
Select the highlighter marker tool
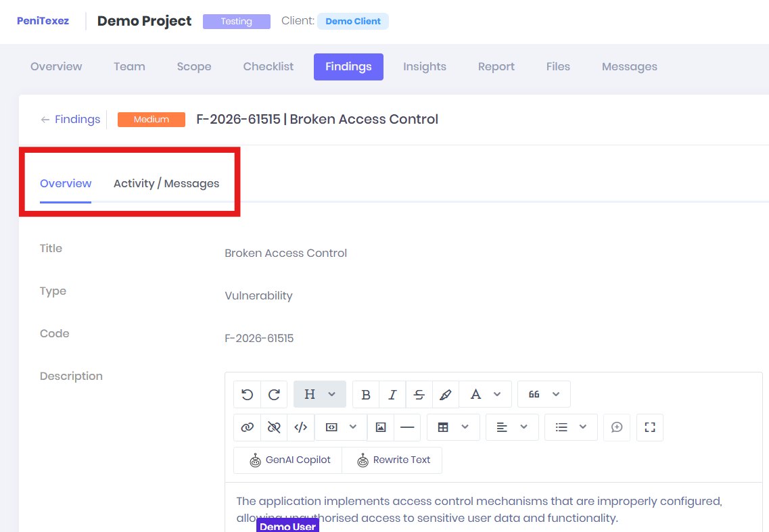(x=446, y=394)
